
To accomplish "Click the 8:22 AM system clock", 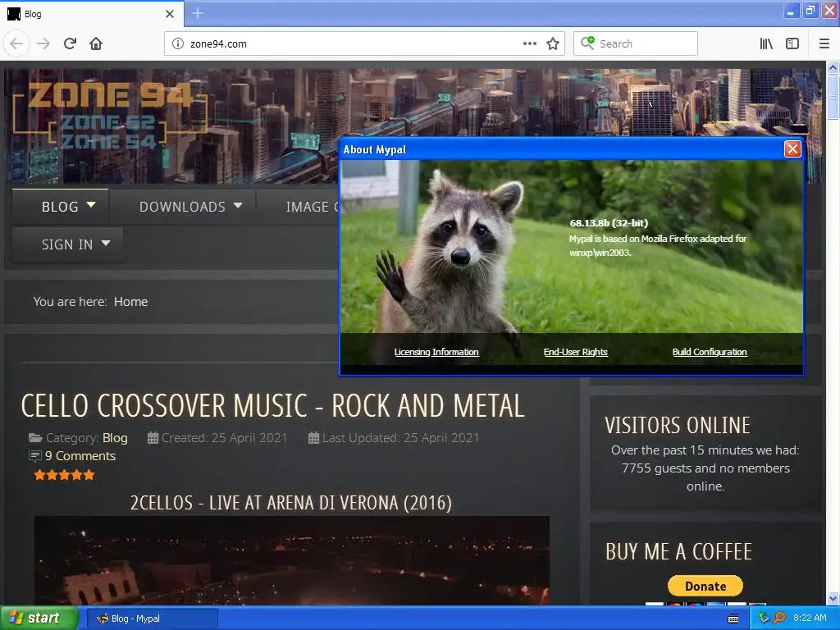I will [810, 619].
